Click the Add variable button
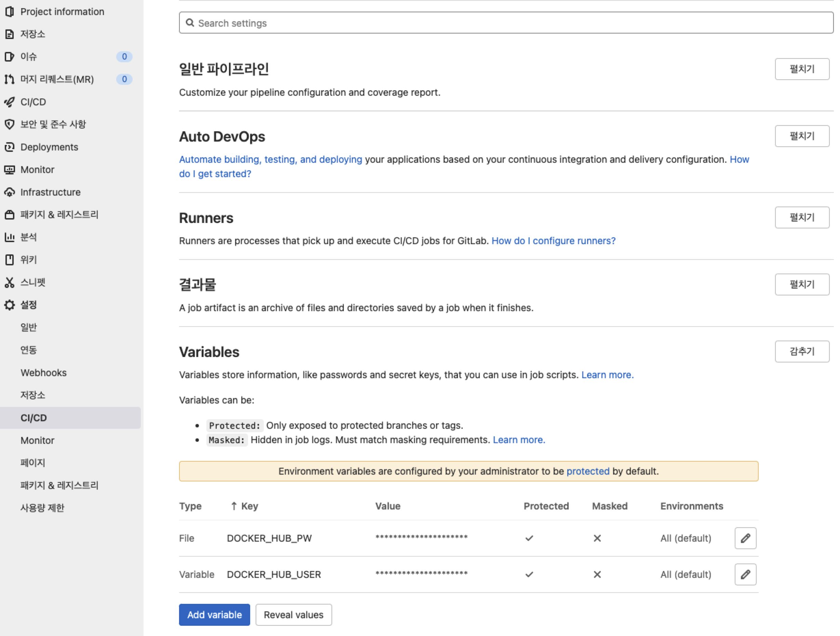Image resolution: width=840 pixels, height=636 pixels. point(214,615)
